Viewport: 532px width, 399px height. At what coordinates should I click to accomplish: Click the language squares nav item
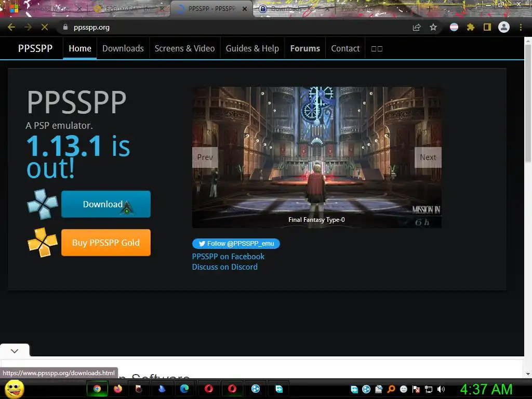[x=377, y=48]
